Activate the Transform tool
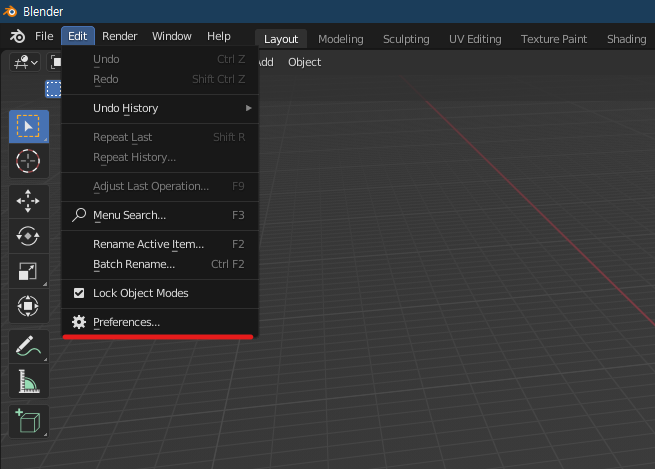 (x=29, y=306)
